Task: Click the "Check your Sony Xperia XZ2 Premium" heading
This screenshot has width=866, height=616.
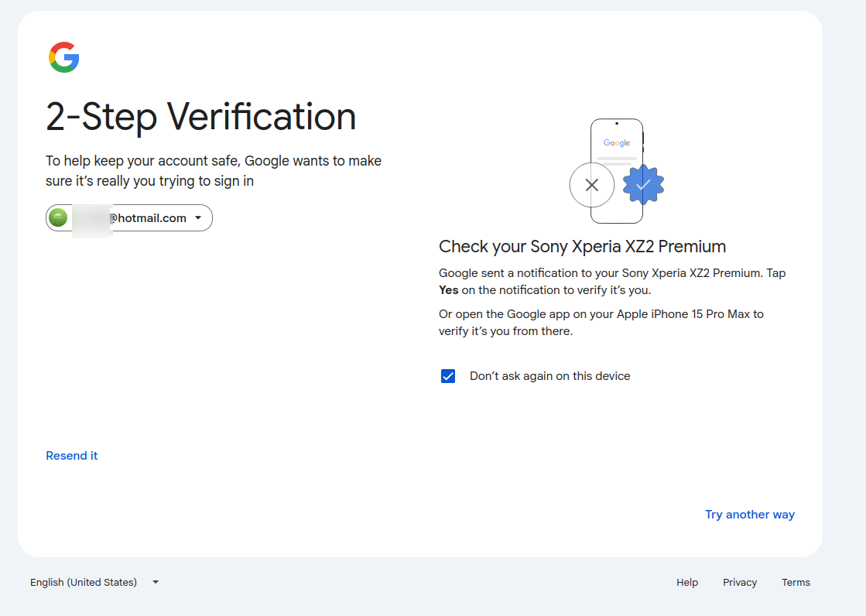Action: coord(582,247)
